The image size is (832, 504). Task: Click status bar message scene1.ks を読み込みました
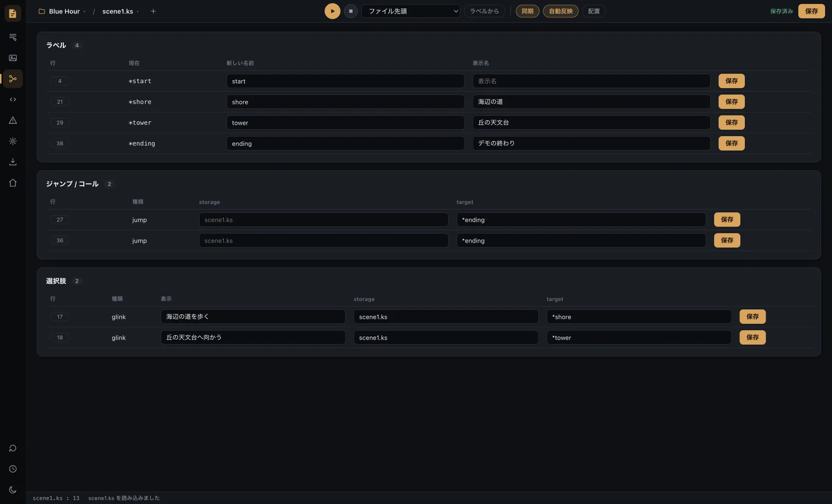[124, 498]
